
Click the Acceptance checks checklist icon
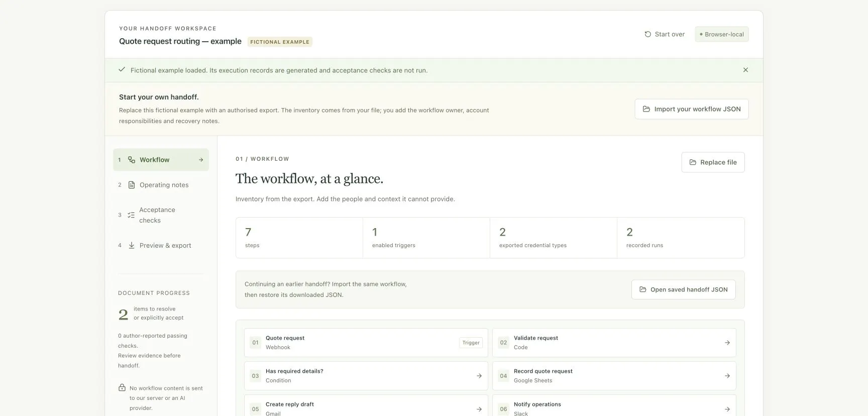point(131,215)
